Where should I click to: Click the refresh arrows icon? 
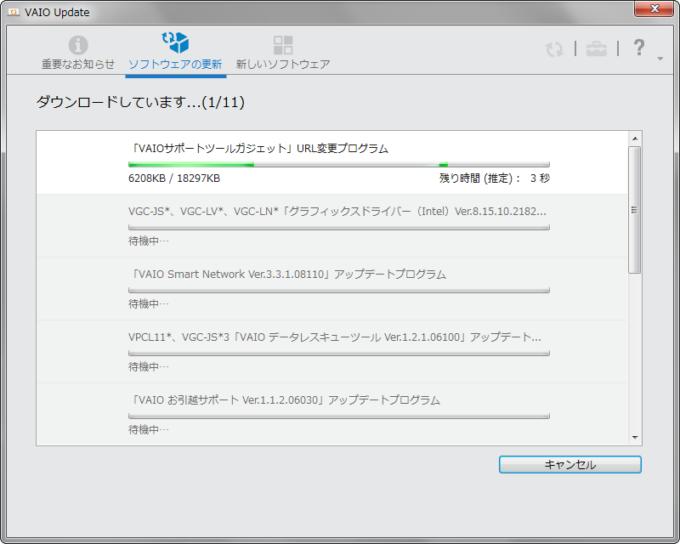[x=554, y=48]
